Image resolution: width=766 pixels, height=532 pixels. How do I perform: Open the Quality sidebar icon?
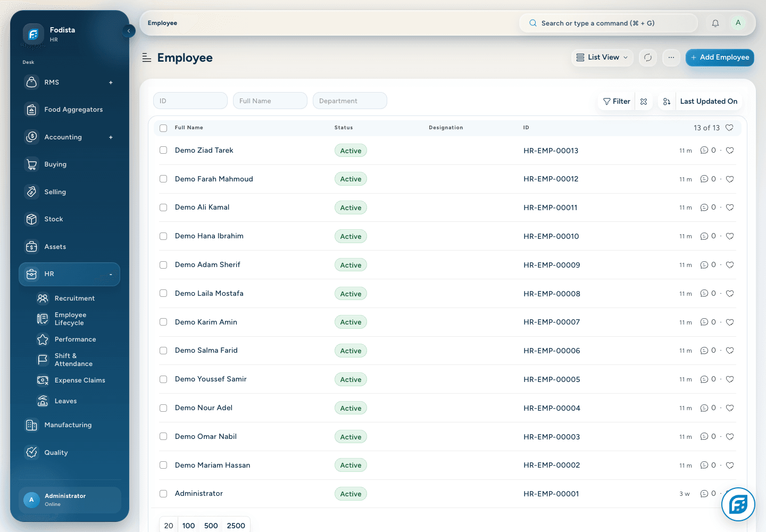(x=32, y=453)
